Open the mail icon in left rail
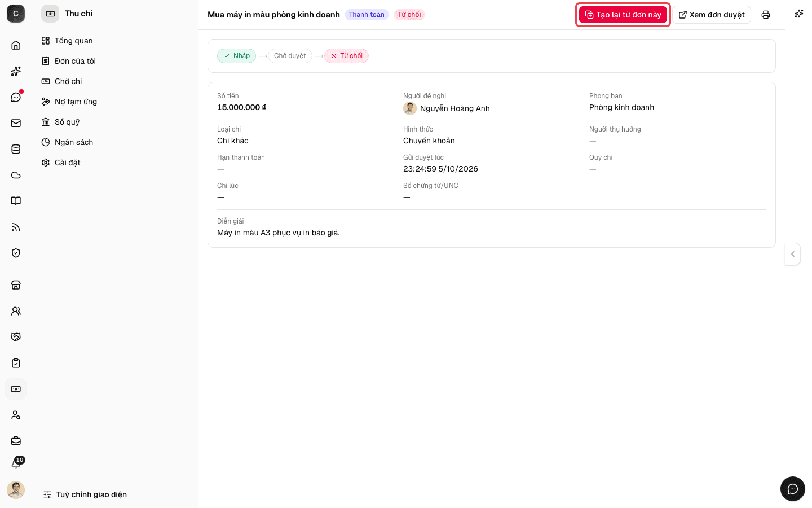Viewport: 812px width, 508px height. click(16, 123)
